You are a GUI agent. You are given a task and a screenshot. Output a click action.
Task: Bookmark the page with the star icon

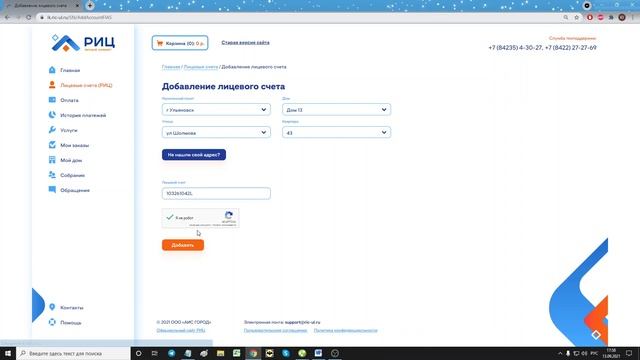[x=576, y=18]
